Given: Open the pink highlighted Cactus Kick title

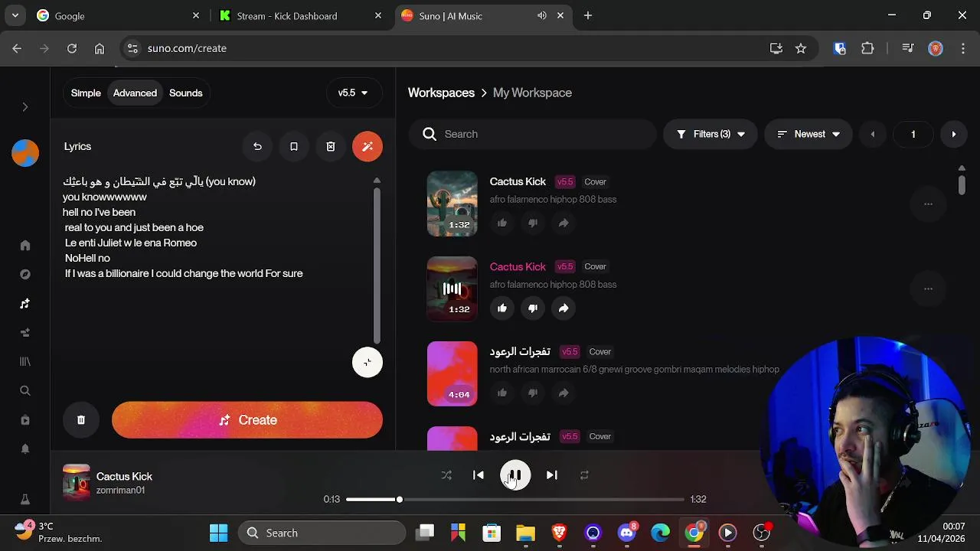Looking at the screenshot, I should pos(518,266).
